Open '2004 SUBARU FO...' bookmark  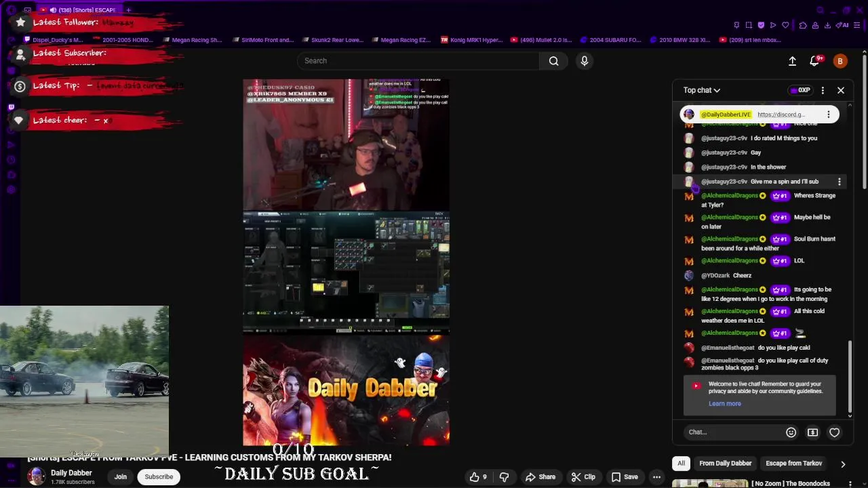pyautogui.click(x=610, y=40)
